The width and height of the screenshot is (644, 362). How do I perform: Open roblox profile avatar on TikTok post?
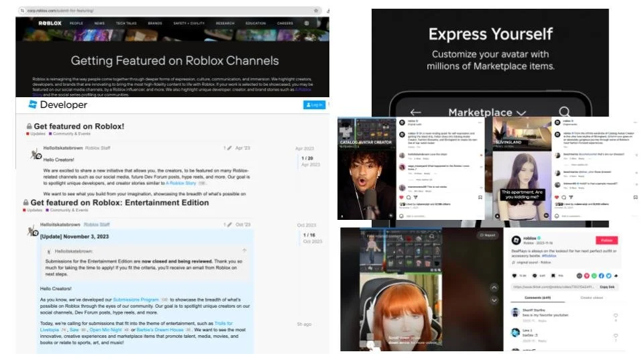click(516, 240)
